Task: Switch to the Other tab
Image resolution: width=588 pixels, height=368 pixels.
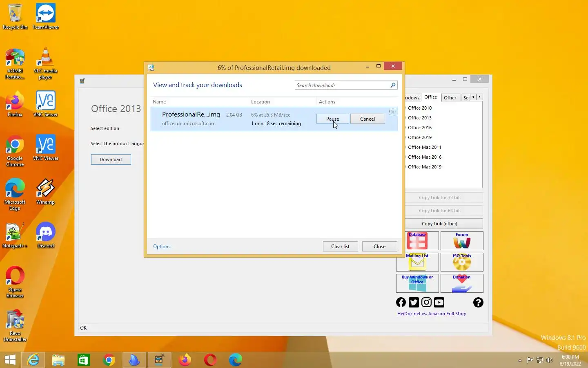Action: tap(450, 98)
